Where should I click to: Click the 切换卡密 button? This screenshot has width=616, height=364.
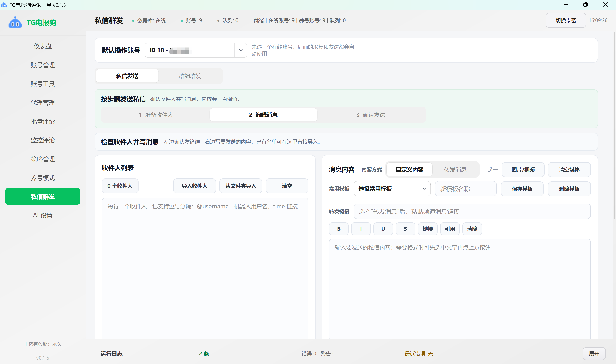pos(566,20)
